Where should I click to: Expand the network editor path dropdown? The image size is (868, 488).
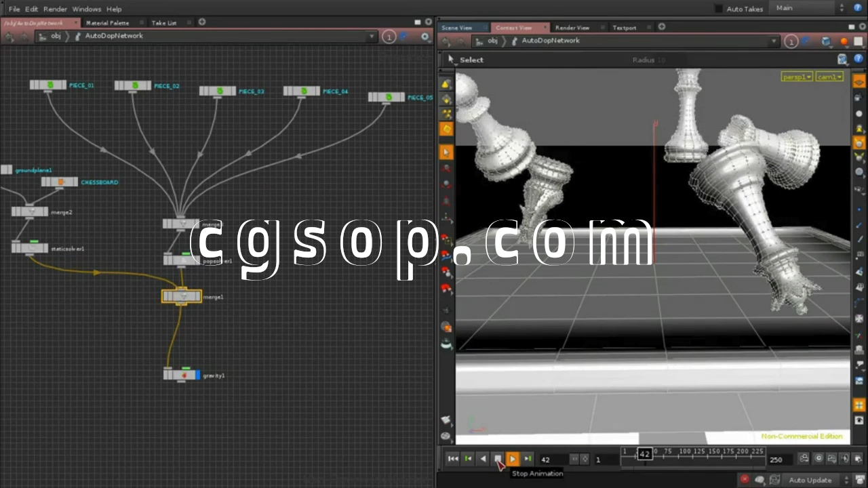point(372,37)
